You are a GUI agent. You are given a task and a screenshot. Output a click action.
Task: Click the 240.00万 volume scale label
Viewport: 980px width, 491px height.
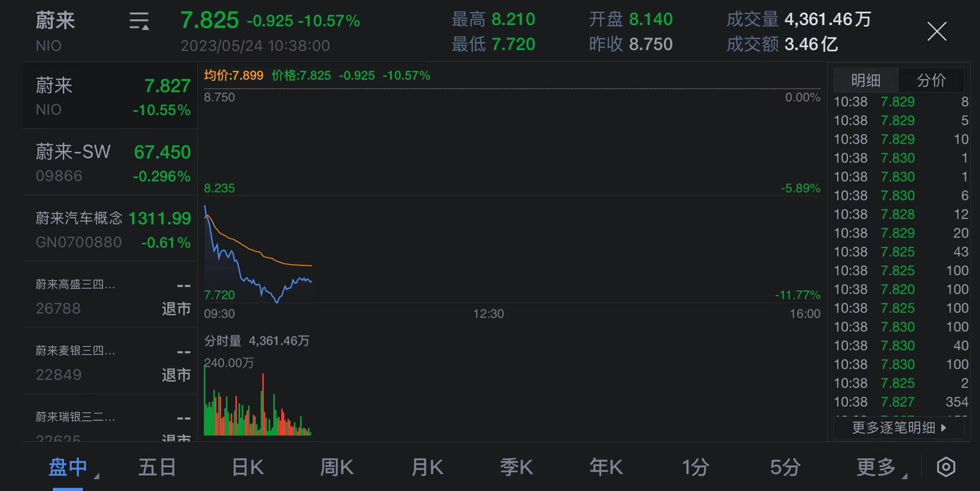pos(229,363)
